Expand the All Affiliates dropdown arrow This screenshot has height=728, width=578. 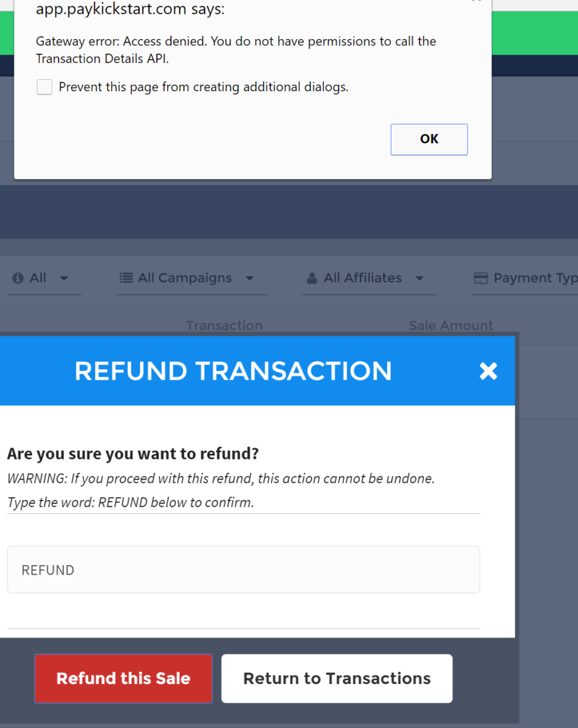[x=419, y=279]
